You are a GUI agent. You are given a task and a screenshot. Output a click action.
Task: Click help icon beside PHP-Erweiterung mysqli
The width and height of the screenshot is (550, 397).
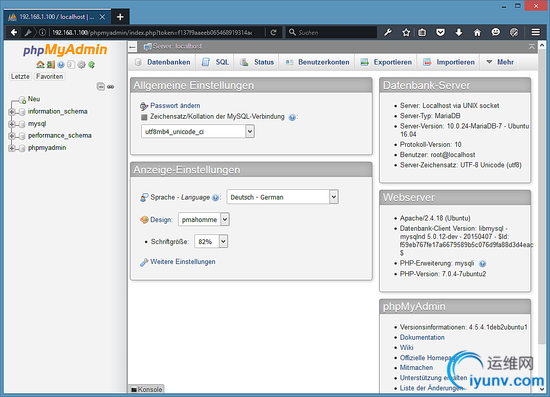click(483, 264)
